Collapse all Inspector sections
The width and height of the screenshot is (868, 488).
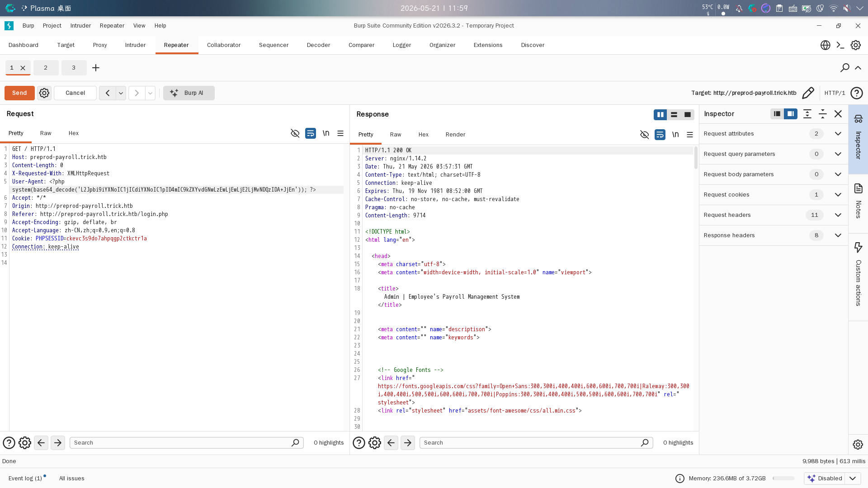click(x=823, y=114)
